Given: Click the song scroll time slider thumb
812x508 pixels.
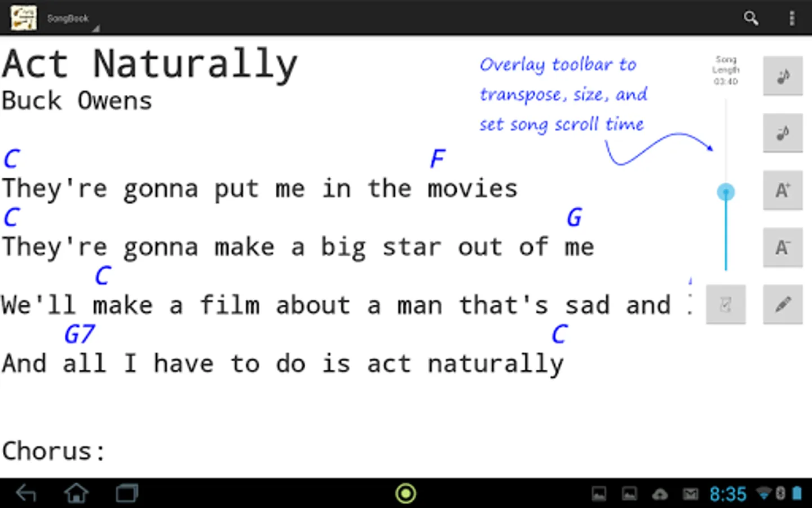Looking at the screenshot, I should tap(726, 192).
